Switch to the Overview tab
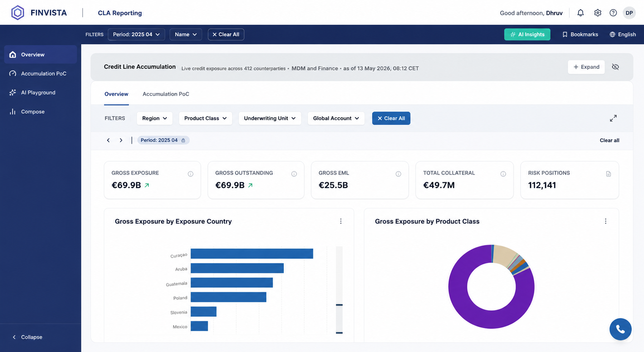644x352 pixels. [117, 94]
